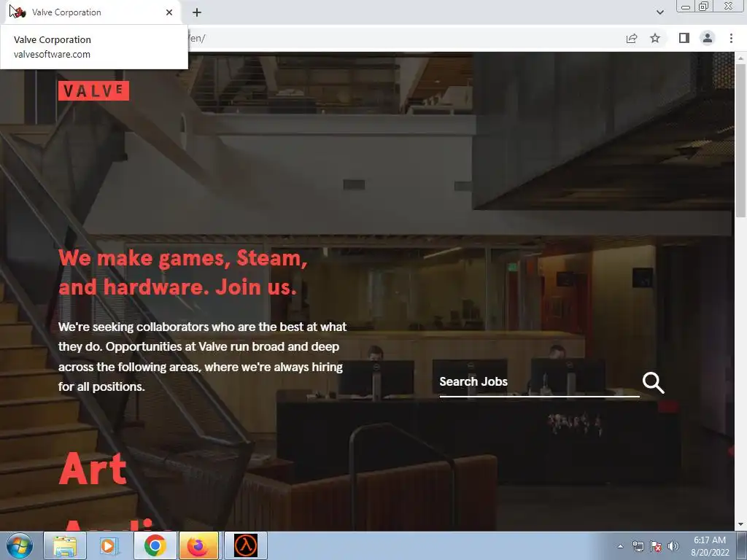This screenshot has height=560, width=747.
Task: Close the Valve Corporation tab
Action: pyautogui.click(x=169, y=12)
